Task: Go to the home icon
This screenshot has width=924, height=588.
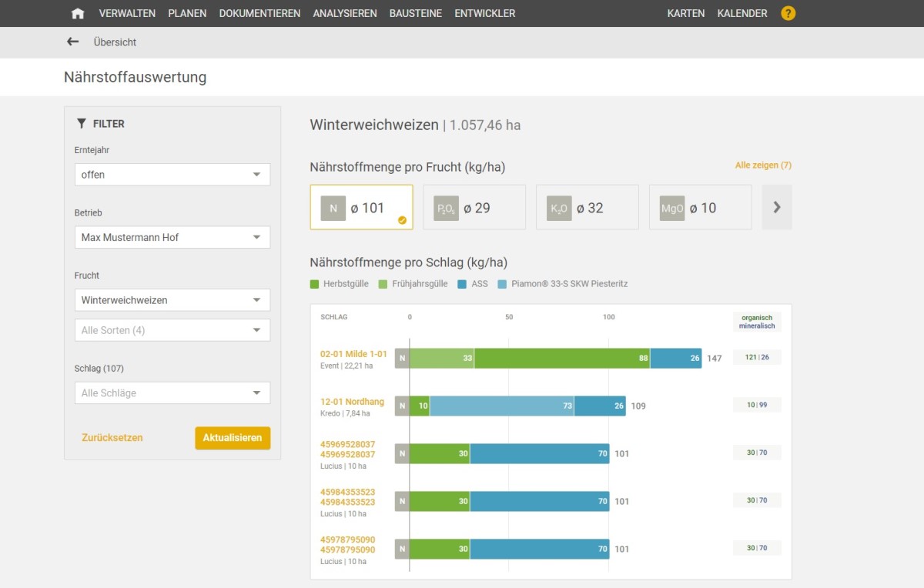Action: coord(77,13)
